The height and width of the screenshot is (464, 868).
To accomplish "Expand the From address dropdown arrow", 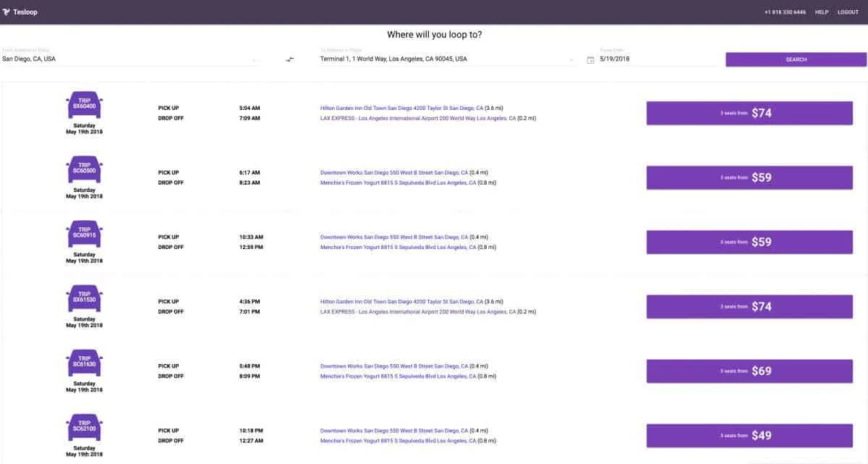I will coord(255,60).
